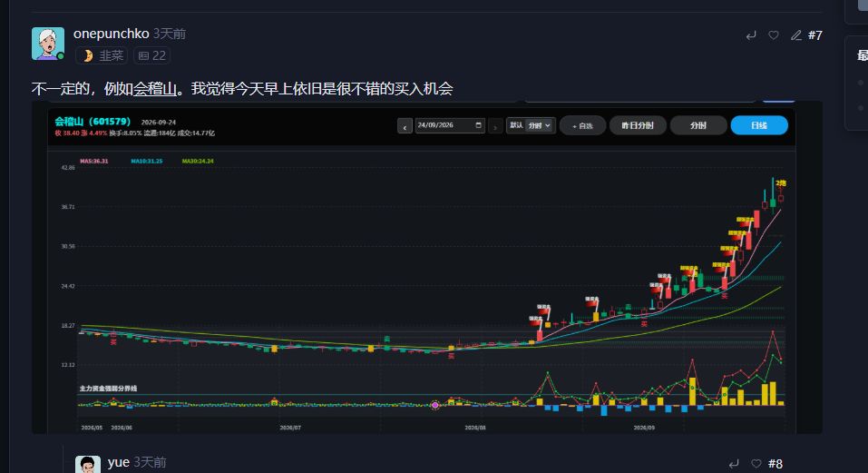
Task: Click reply arrow icon on post #8
Action: pos(734,464)
